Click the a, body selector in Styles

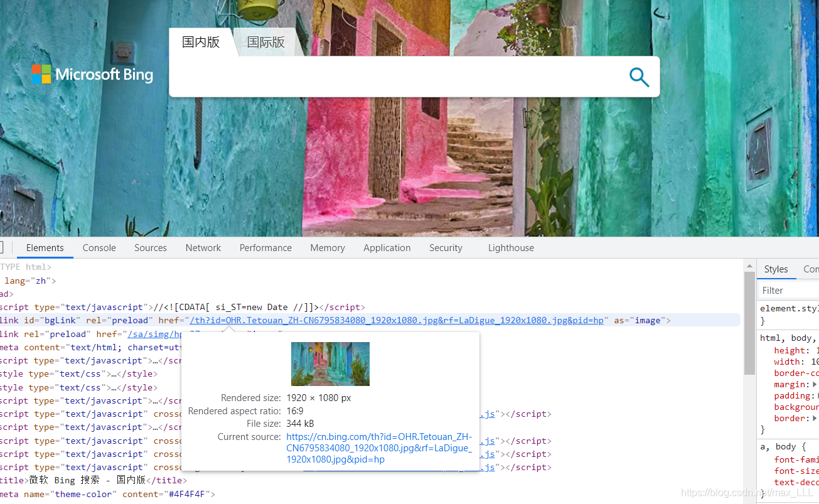(x=778, y=447)
